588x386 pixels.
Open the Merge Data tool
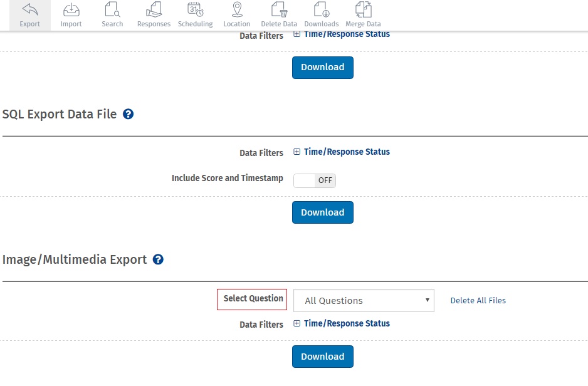363,15
